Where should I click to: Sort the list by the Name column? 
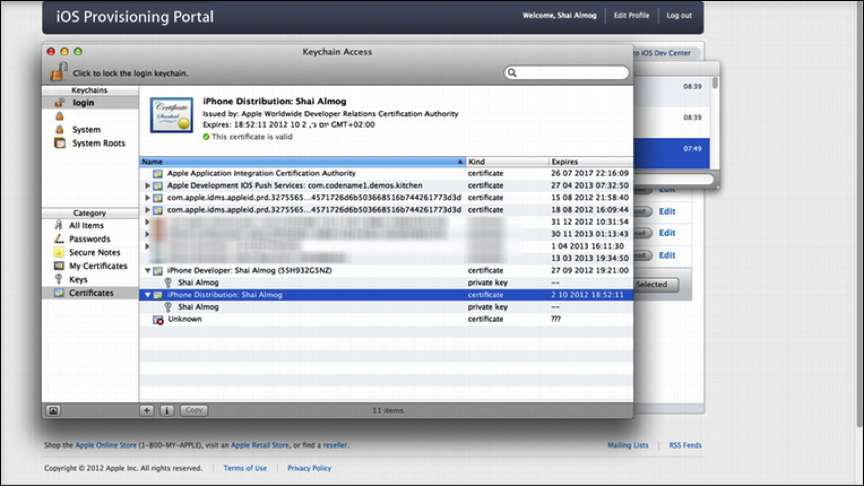click(x=302, y=162)
